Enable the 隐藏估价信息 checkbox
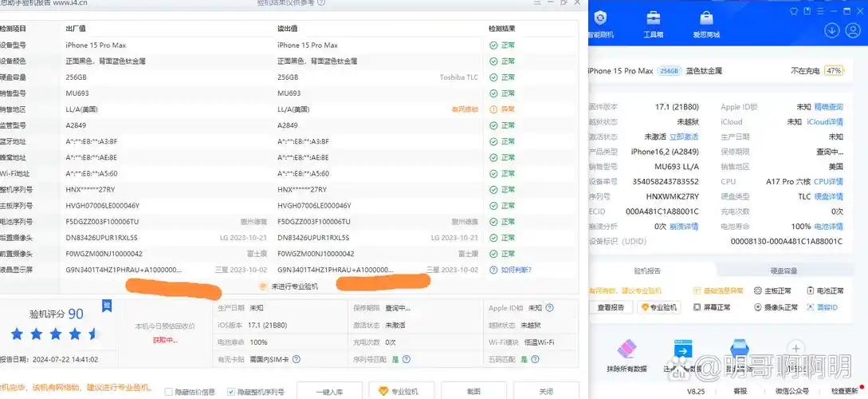This screenshot has height=399, width=868. click(x=169, y=392)
